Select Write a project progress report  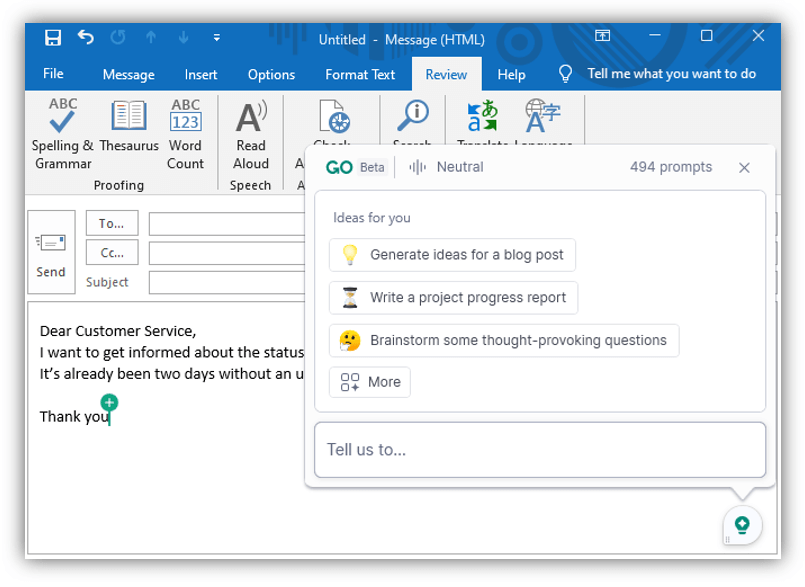point(453,297)
